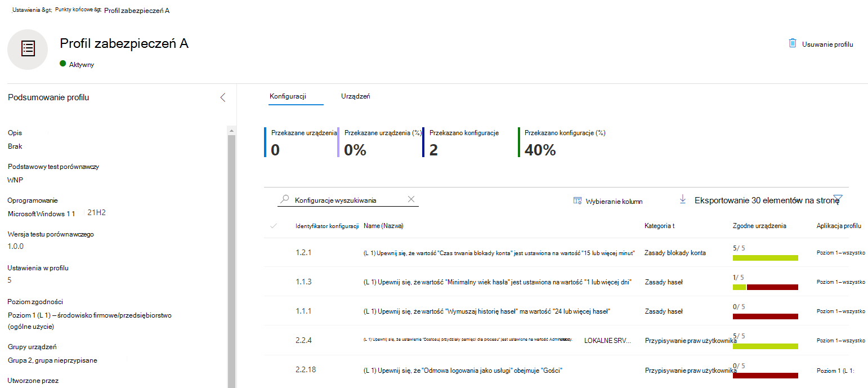Go to Punkty końcowe in breadcrumb
Viewport: 868px width, 388px height.
pyautogui.click(x=78, y=10)
